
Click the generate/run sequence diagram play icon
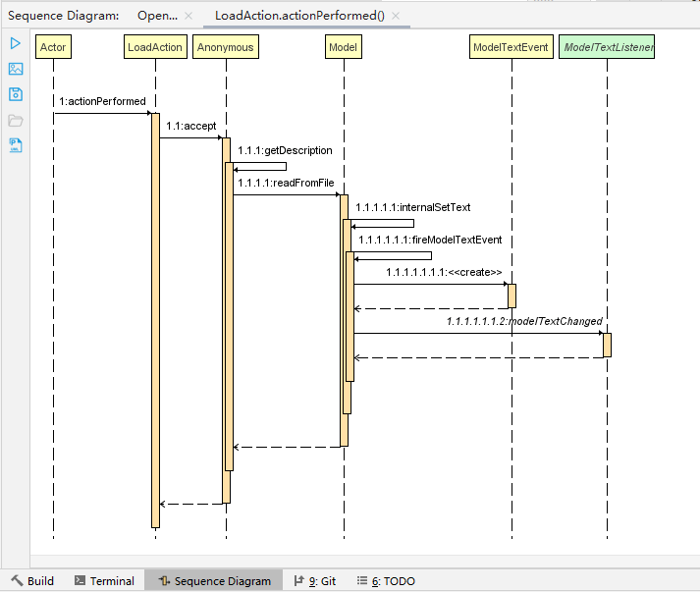15,43
